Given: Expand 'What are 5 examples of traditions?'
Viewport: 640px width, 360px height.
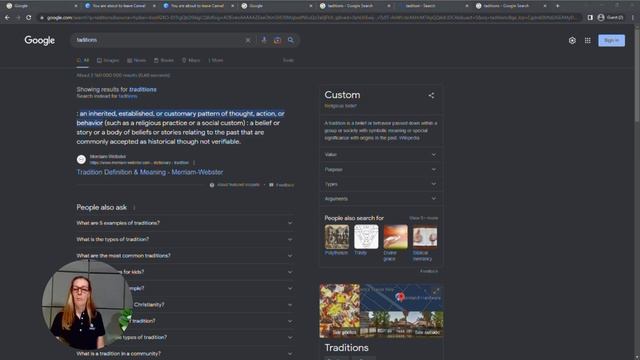Looking at the screenshot, I should [185, 223].
